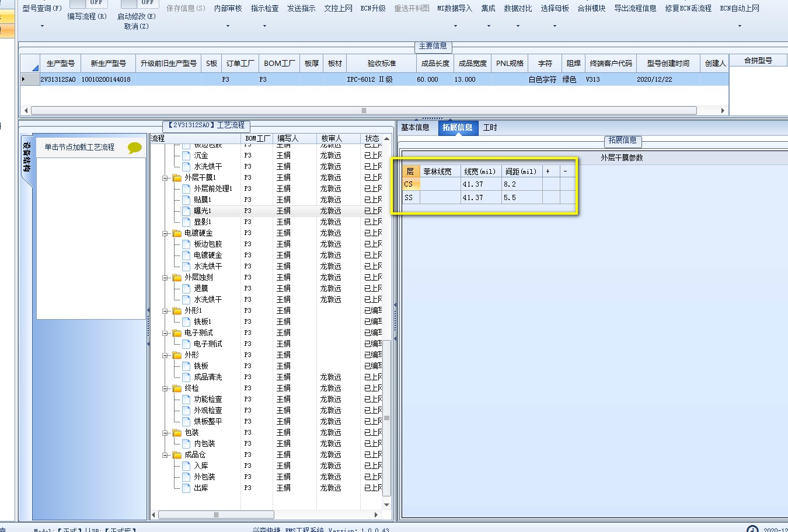788x532 pixels.
Task: Select the SS layer row cell
Action: point(411,197)
